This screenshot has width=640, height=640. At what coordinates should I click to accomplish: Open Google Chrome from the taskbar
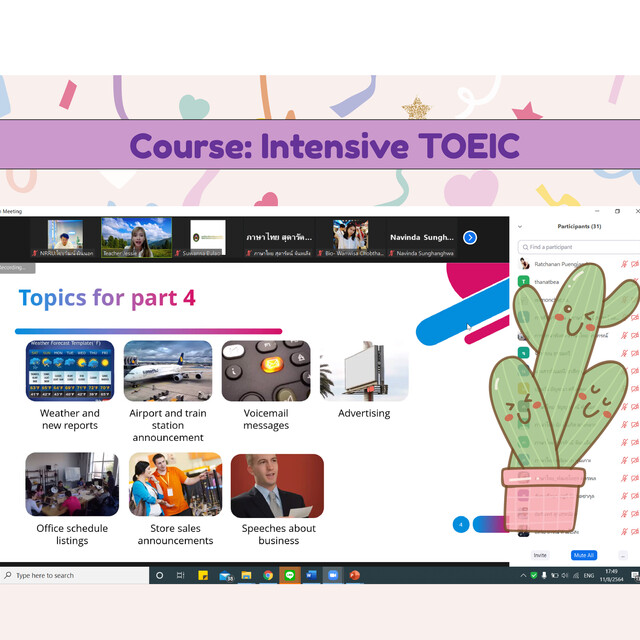268,575
